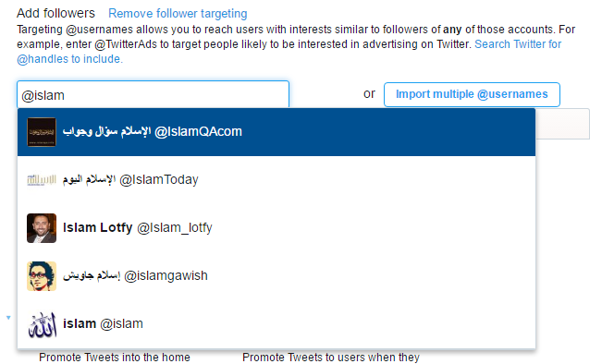Image resolution: width=602 pixels, height=364 pixels.
Task: Select the @IslamQAcom suggestion
Action: coord(276,132)
